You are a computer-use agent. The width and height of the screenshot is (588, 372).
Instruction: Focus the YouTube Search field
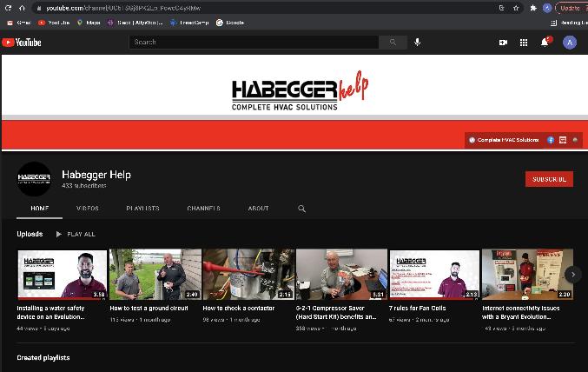[x=254, y=42]
